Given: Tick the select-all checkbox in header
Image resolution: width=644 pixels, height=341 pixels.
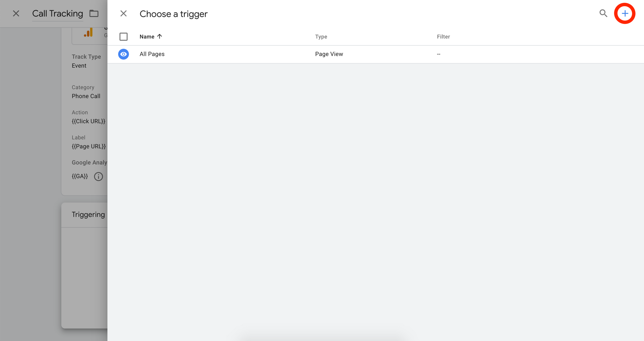Looking at the screenshot, I should [123, 37].
